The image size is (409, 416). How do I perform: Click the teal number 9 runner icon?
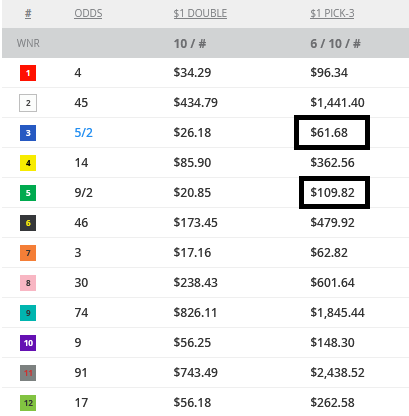click(28, 313)
